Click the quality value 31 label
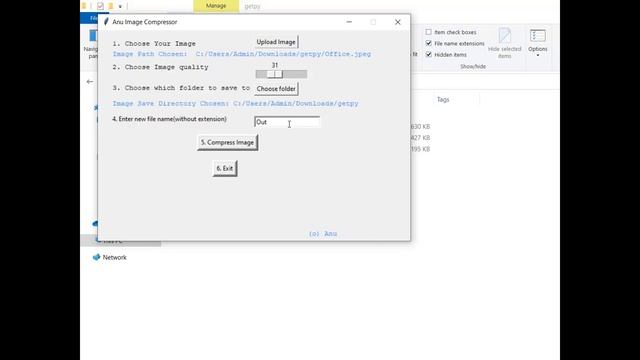Screen dimensions: 640x360 pyautogui.click(x=275, y=65)
